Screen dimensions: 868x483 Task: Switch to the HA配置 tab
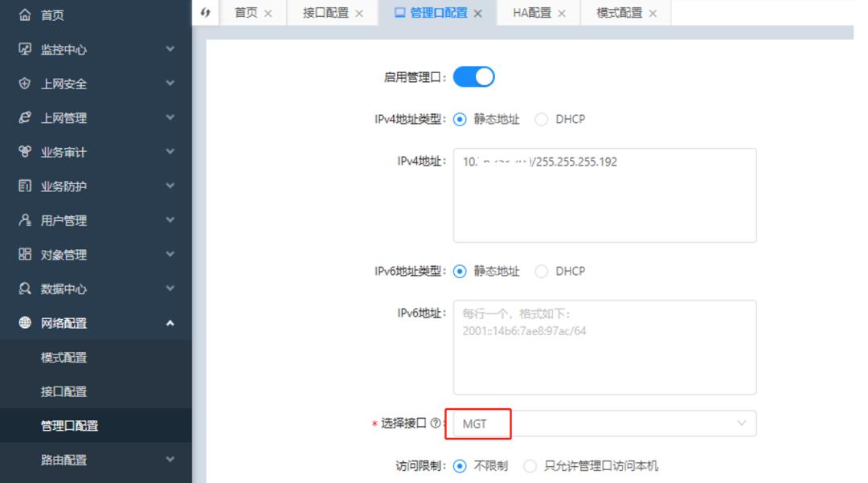pos(532,14)
